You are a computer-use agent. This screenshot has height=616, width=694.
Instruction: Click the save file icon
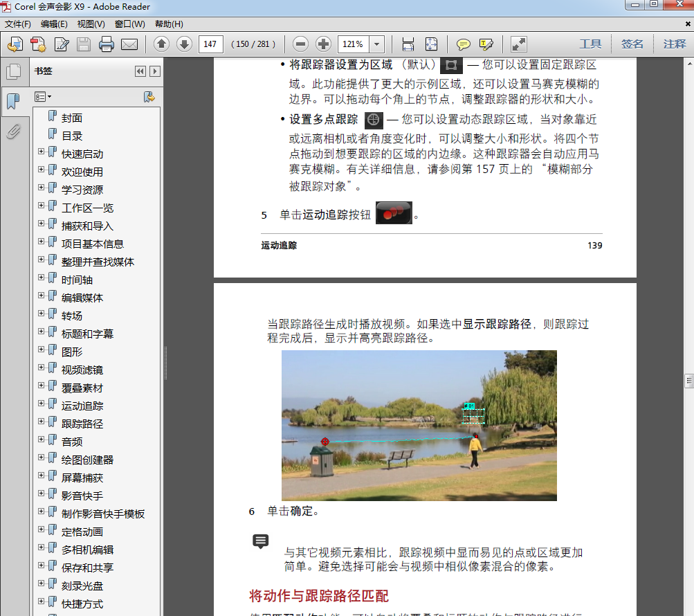click(84, 44)
